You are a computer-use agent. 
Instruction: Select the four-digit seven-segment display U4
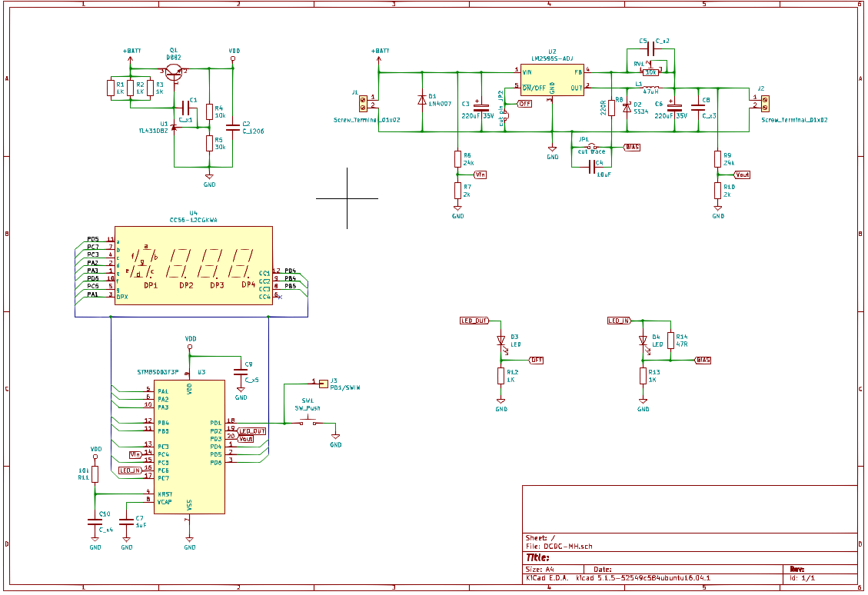[x=192, y=265]
